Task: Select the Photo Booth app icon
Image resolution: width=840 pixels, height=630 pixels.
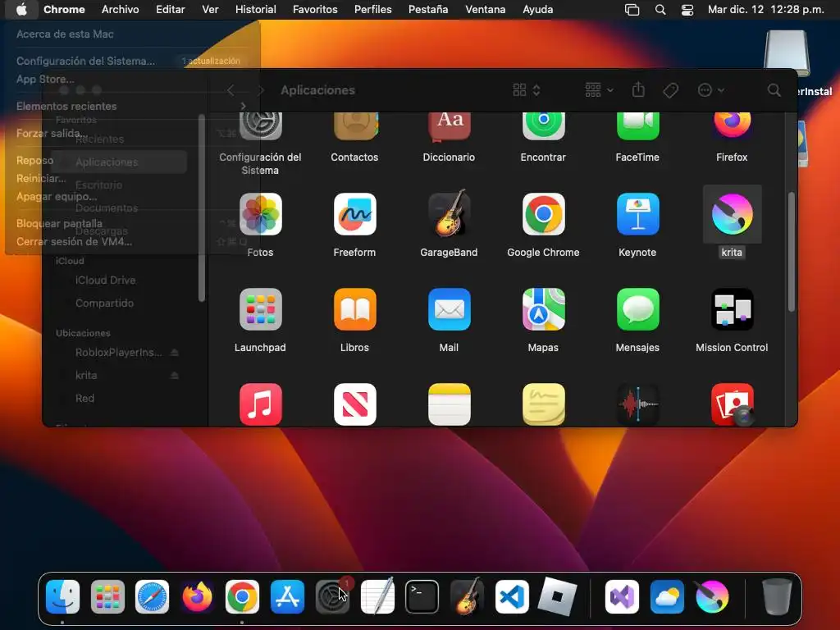Action: [732, 404]
